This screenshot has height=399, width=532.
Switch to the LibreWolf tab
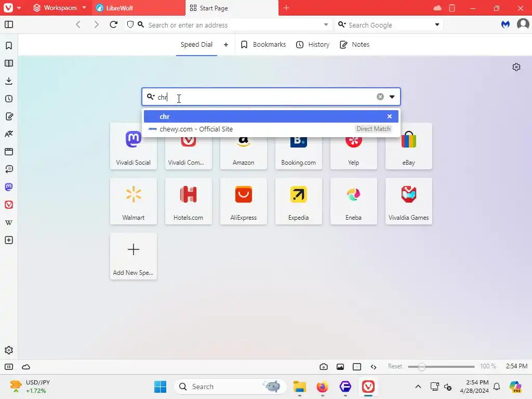tap(139, 8)
